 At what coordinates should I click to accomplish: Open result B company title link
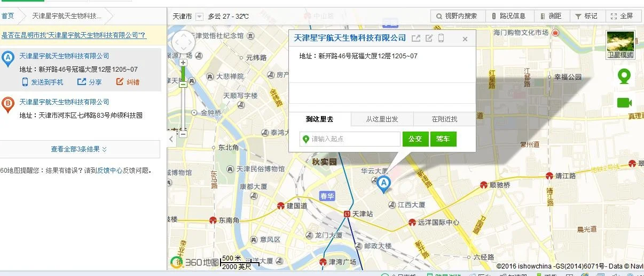tap(64, 102)
